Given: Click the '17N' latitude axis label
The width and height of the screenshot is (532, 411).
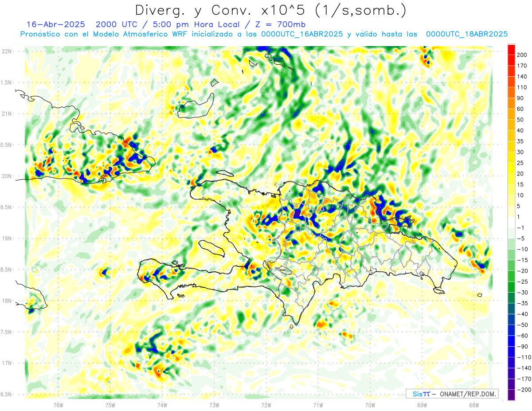Looking at the screenshot, I should (7, 364).
